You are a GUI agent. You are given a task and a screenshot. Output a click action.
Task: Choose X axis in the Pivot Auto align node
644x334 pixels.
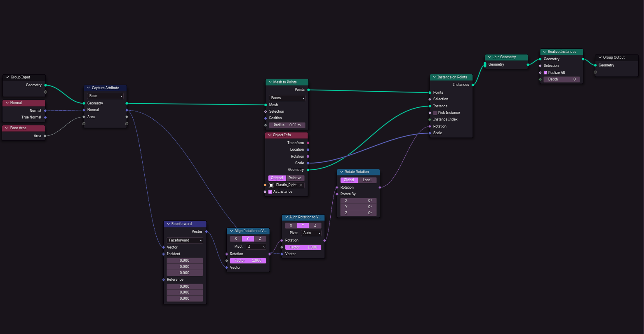[x=291, y=225]
